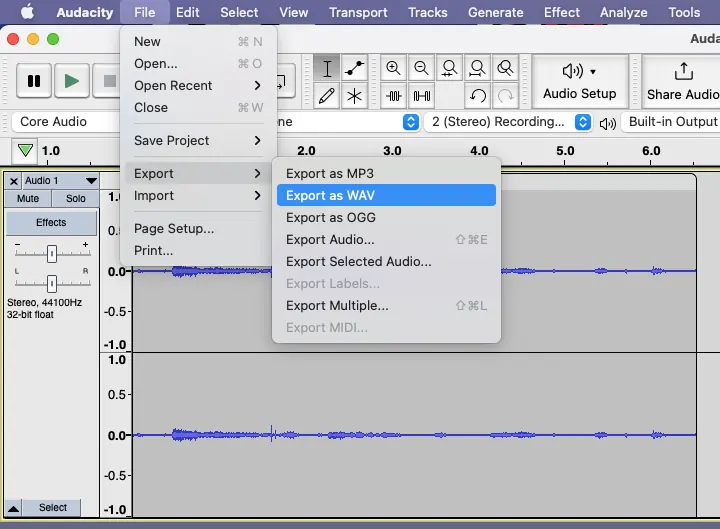The height and width of the screenshot is (529, 720).
Task: Open the Analyze menu
Action: [x=624, y=12]
